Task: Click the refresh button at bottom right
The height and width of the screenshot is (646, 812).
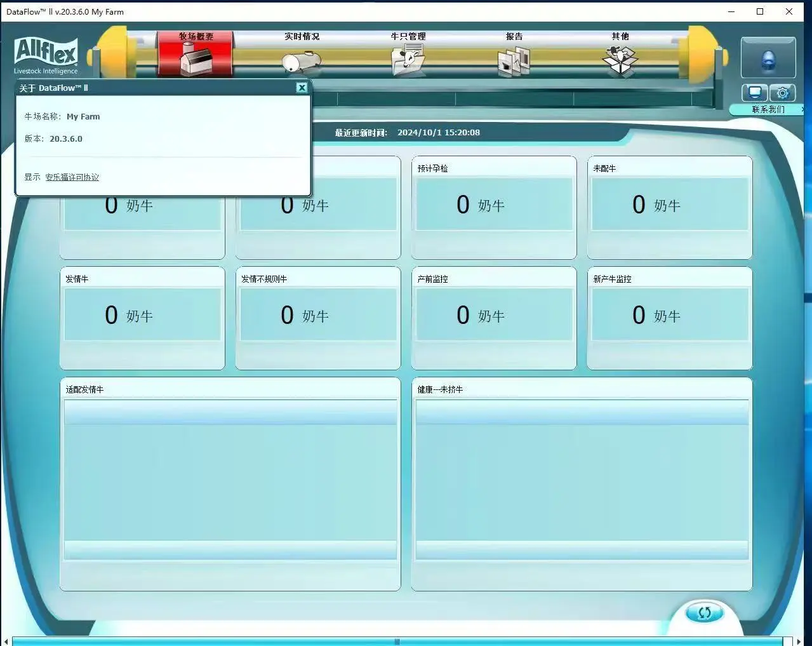Action: pos(704,612)
